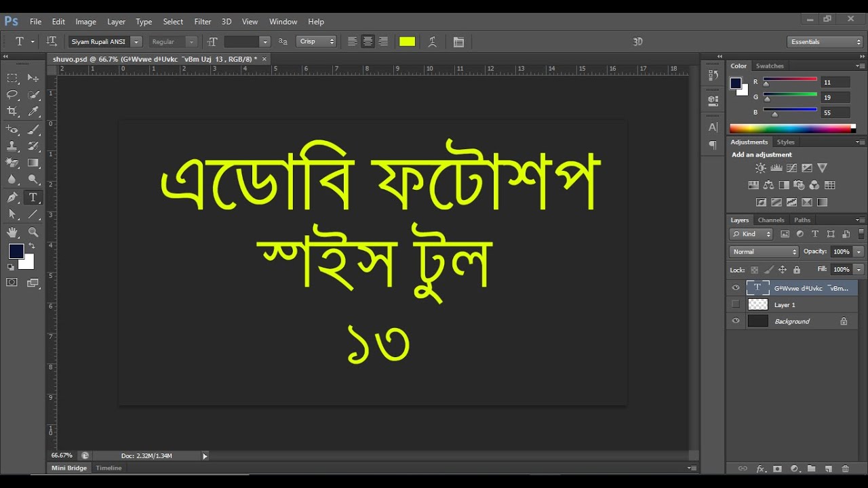Viewport: 868px width, 488px height.
Task: Toggle lock image pixels brush icon
Action: (768, 270)
